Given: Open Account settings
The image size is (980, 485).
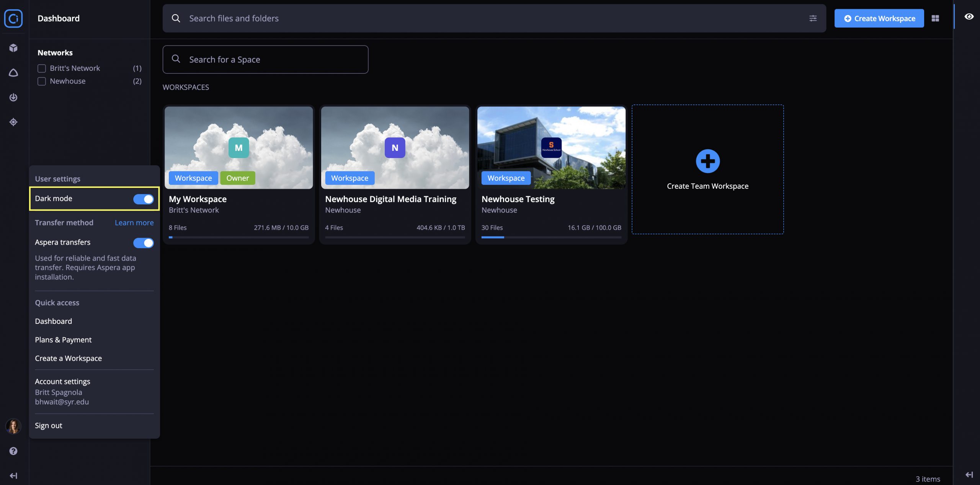Looking at the screenshot, I should (x=62, y=381).
